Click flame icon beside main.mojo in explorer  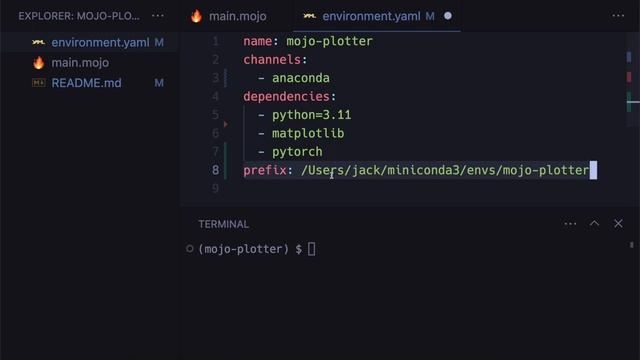[x=39, y=63]
